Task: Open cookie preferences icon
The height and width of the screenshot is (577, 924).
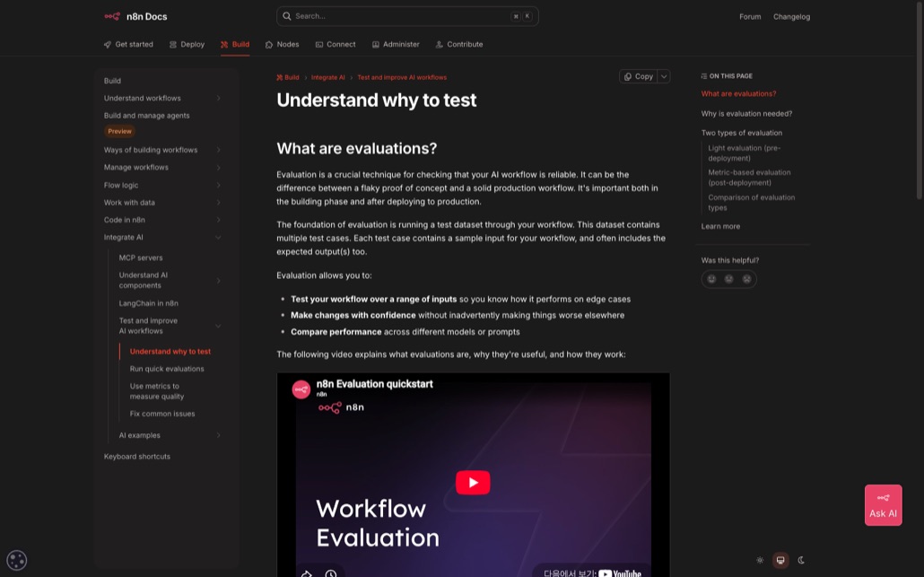Action: click(x=16, y=560)
